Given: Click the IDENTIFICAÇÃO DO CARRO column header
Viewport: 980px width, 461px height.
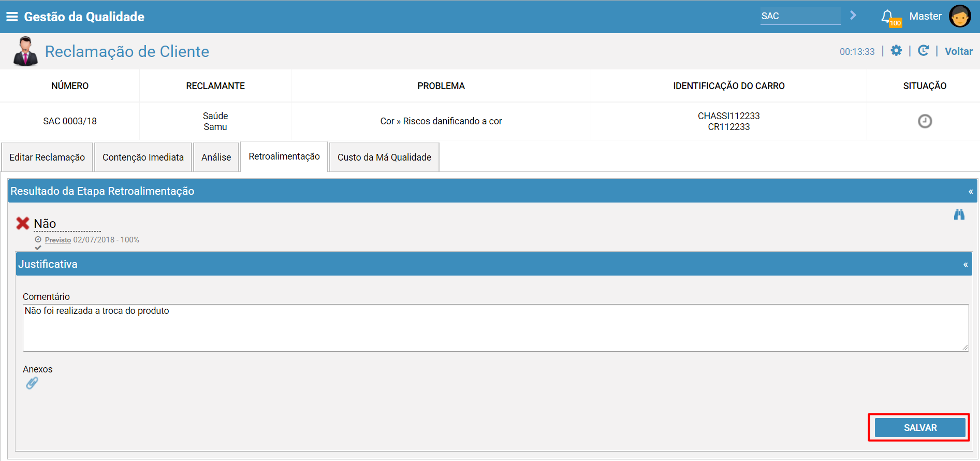Looking at the screenshot, I should 728,86.
